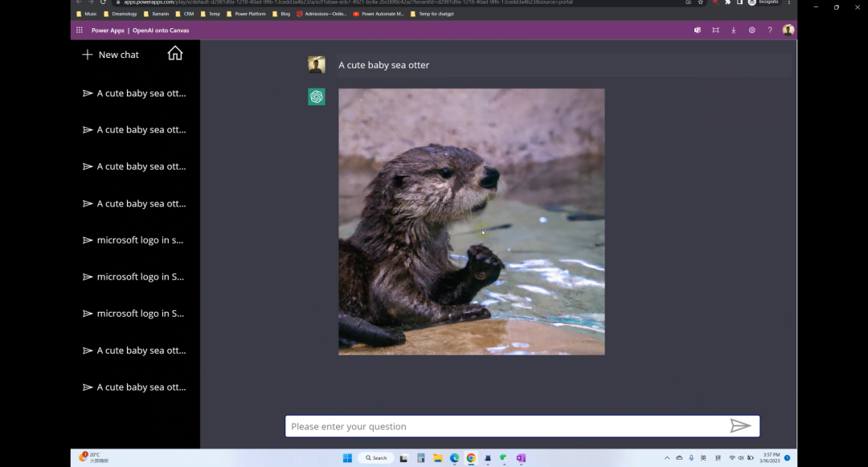The width and height of the screenshot is (868, 467).
Task: Click the microphone icon in the system tray
Action: pos(691,458)
